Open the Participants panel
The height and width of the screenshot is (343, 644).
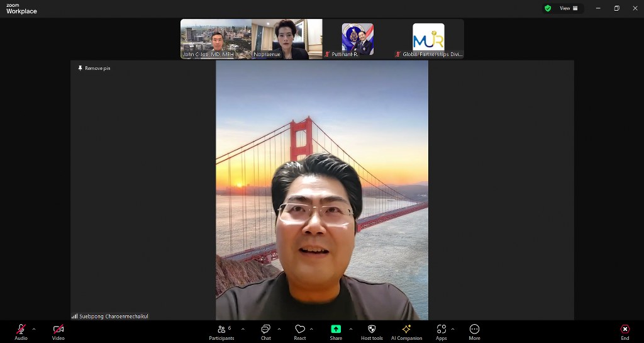221,332
